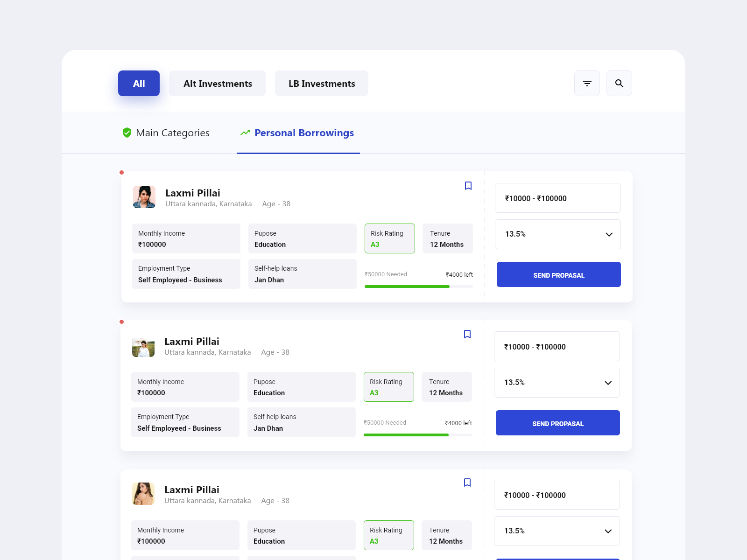The height and width of the screenshot is (560, 747).
Task: Click the amount range field in first card
Action: (558, 198)
